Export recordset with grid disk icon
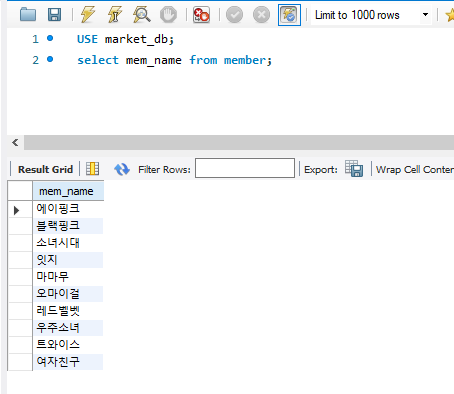Image resolution: width=454 pixels, height=394 pixels. 354,168
